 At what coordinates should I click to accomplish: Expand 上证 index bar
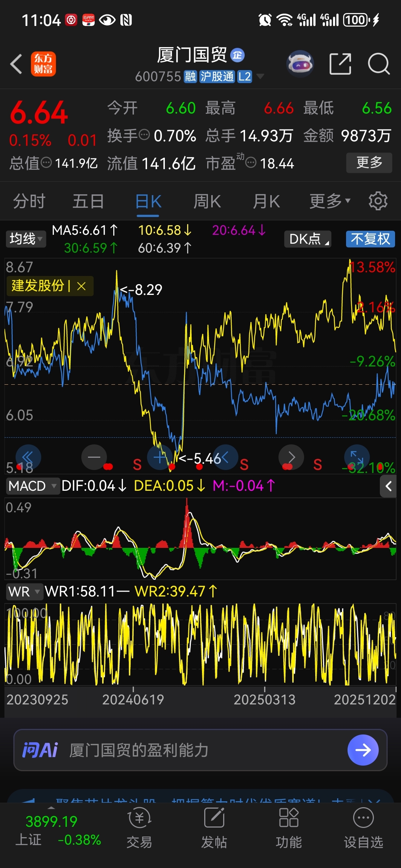pyautogui.click(x=51, y=808)
